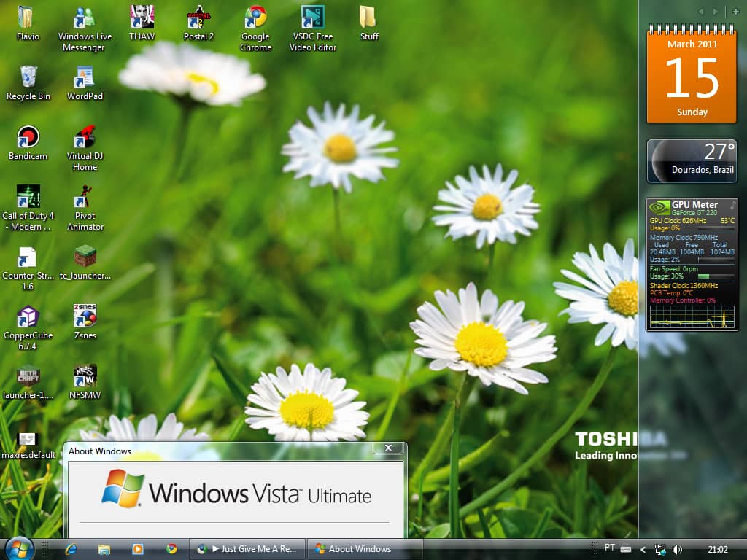The height and width of the screenshot is (560, 747).
Task: Switch to 'Just Give Me A Re...' taskbar window
Action: pyautogui.click(x=247, y=549)
